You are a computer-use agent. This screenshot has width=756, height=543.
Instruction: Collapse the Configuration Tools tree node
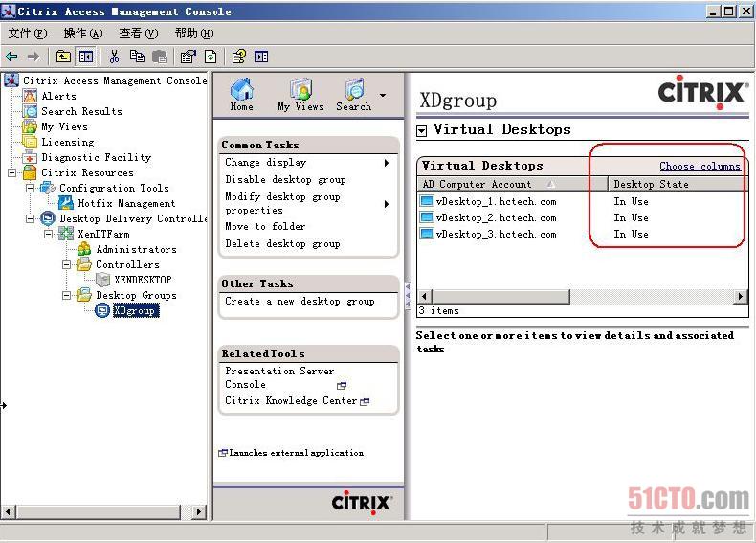click(30, 189)
